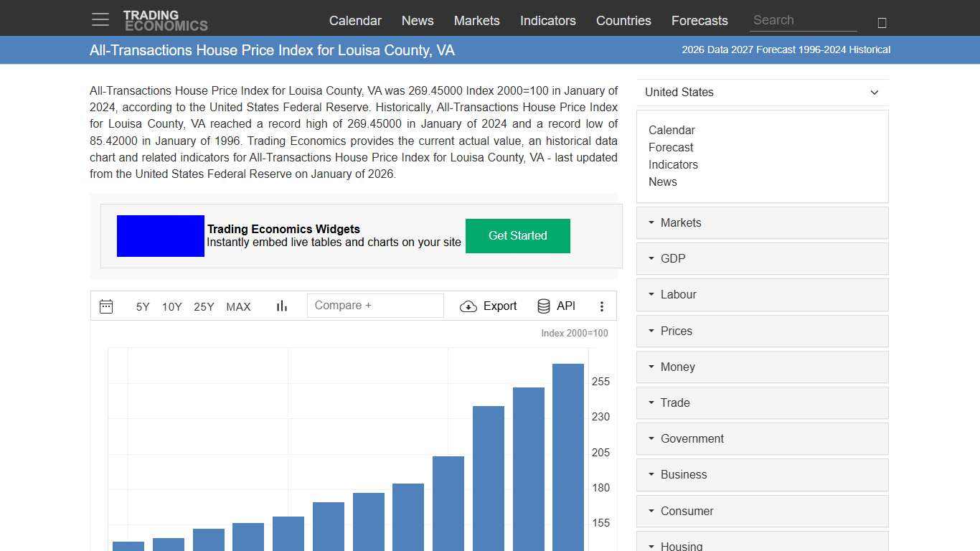Open the API data access panel
Screen dimensions: 980x551
556,306
